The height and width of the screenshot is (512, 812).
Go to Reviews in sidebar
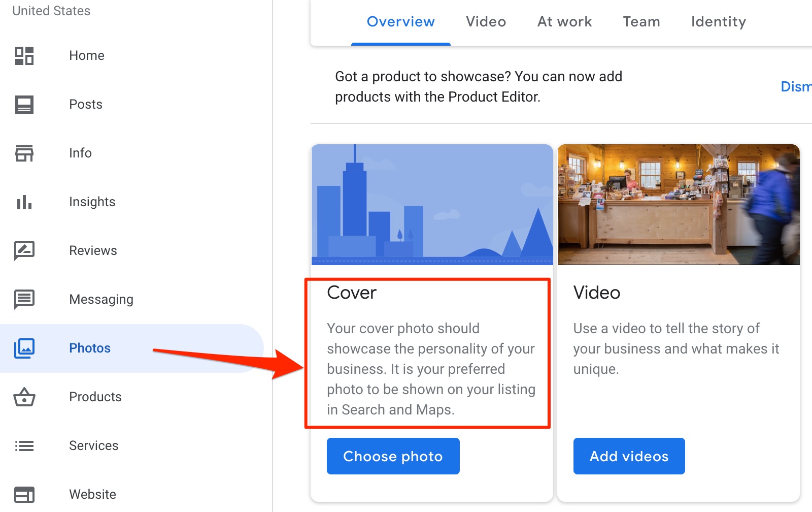click(x=93, y=250)
